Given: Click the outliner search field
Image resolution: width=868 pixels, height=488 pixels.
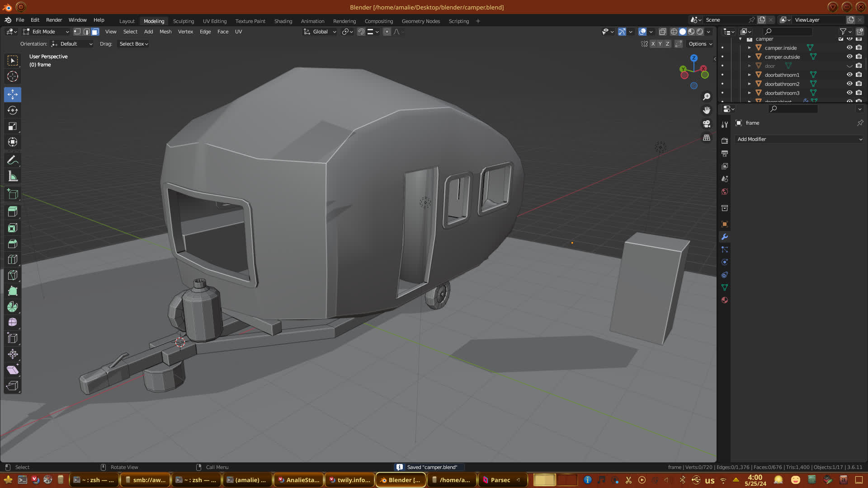Looking at the screenshot, I should [788, 32].
